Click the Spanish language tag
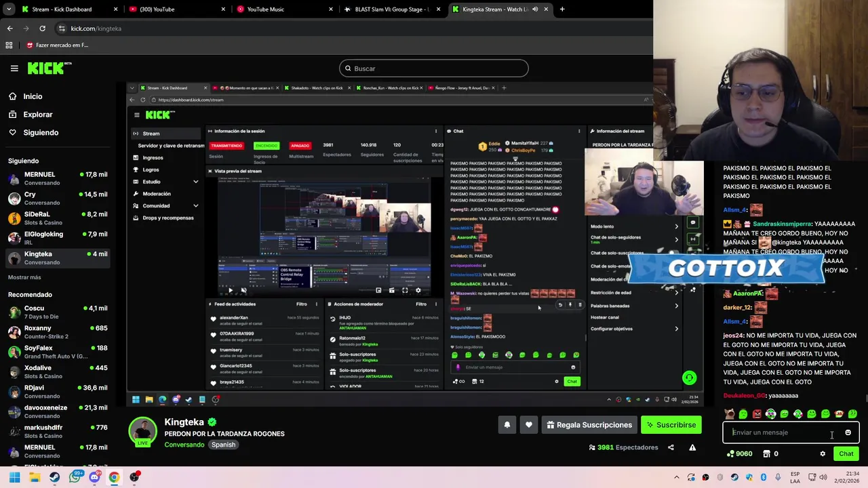Viewport: 868px width, 488px height. [223, 445]
